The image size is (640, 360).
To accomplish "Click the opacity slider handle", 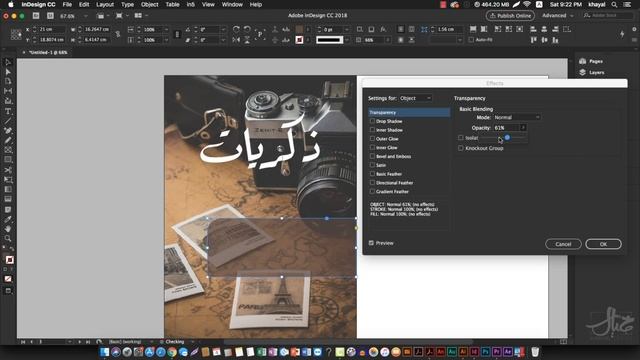I will pyautogui.click(x=507, y=138).
